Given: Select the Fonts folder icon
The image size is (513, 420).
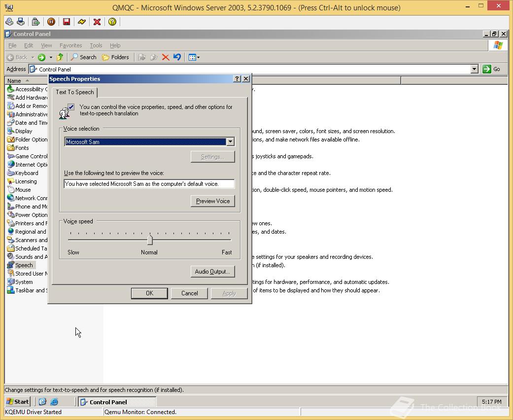Looking at the screenshot, I should point(11,147).
